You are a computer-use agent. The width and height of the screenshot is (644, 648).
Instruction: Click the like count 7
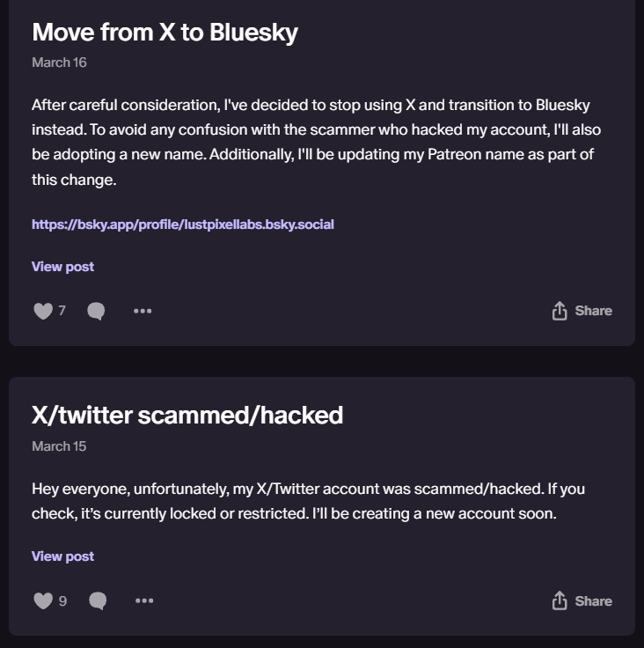tap(62, 311)
